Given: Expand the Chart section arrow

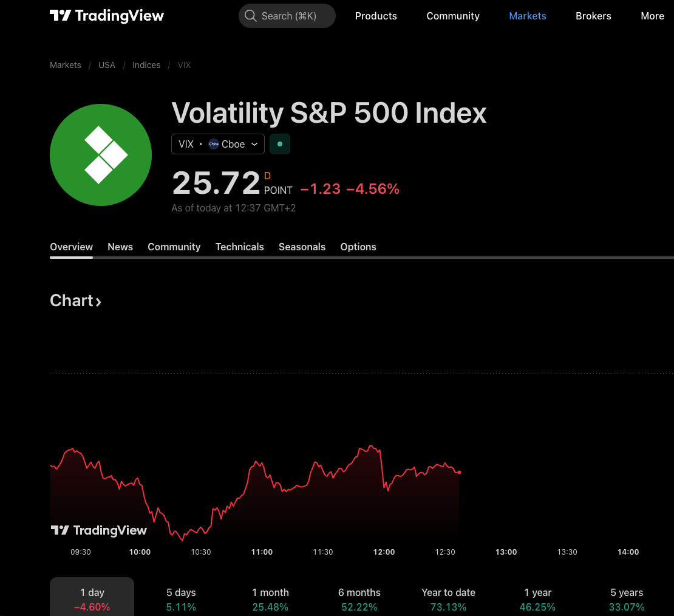Looking at the screenshot, I should [x=98, y=302].
